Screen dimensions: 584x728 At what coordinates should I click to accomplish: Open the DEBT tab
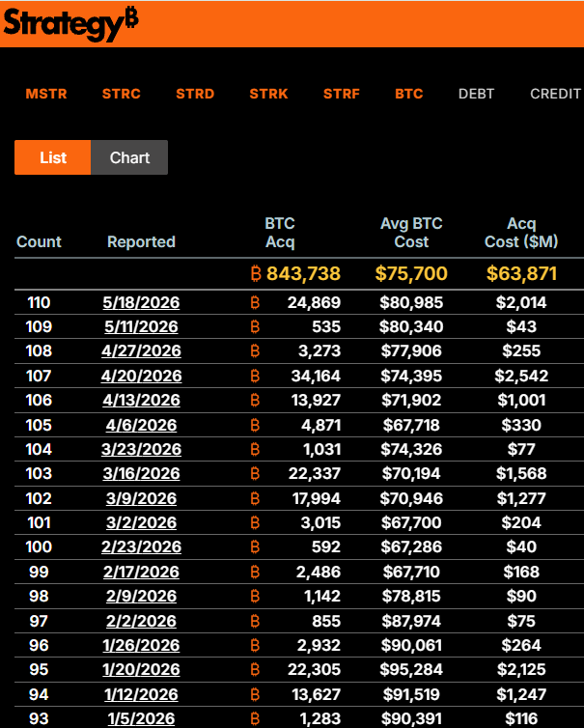pos(476,94)
